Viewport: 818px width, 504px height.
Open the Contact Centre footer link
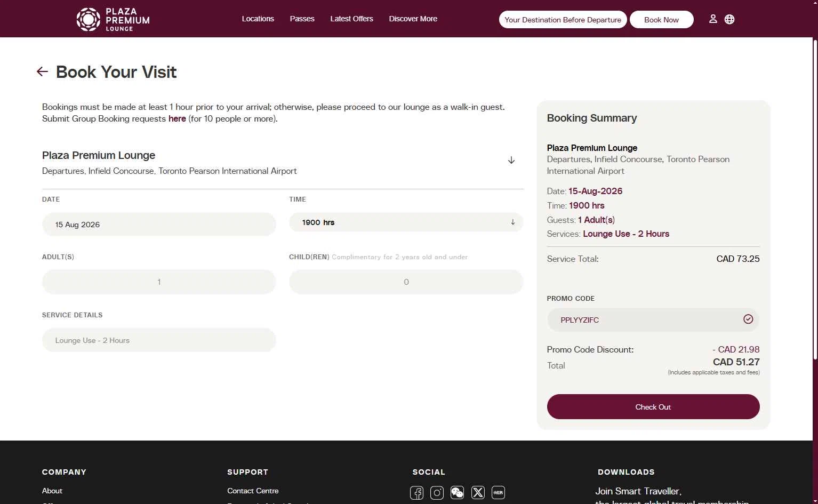click(x=253, y=491)
